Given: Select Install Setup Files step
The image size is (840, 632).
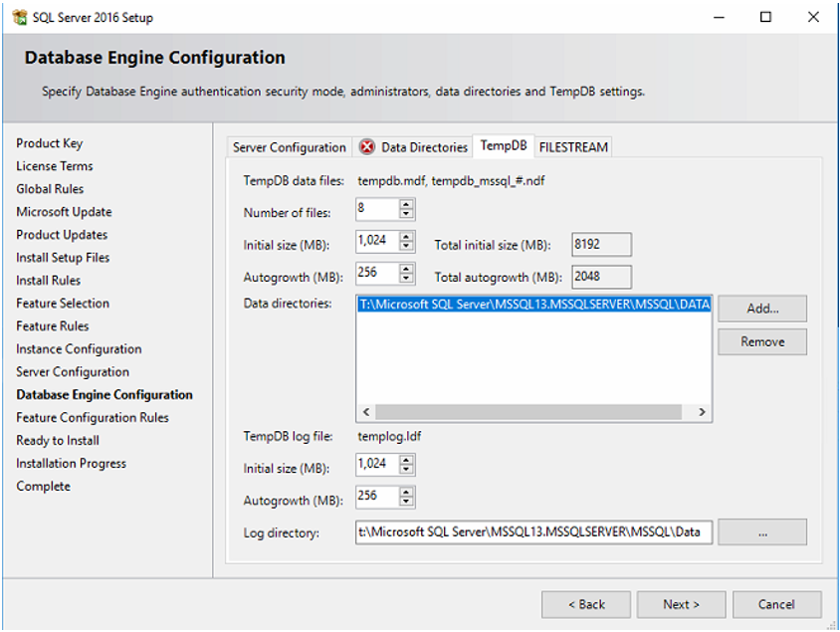Looking at the screenshot, I should [x=63, y=258].
